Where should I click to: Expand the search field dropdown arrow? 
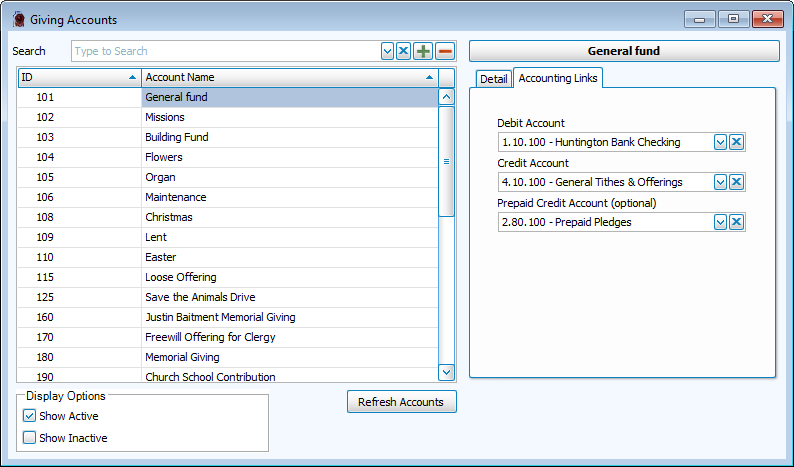coord(388,51)
